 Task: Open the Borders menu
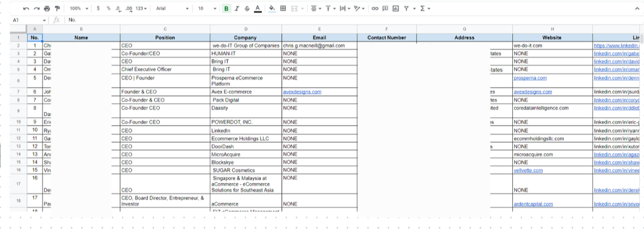(283, 8)
